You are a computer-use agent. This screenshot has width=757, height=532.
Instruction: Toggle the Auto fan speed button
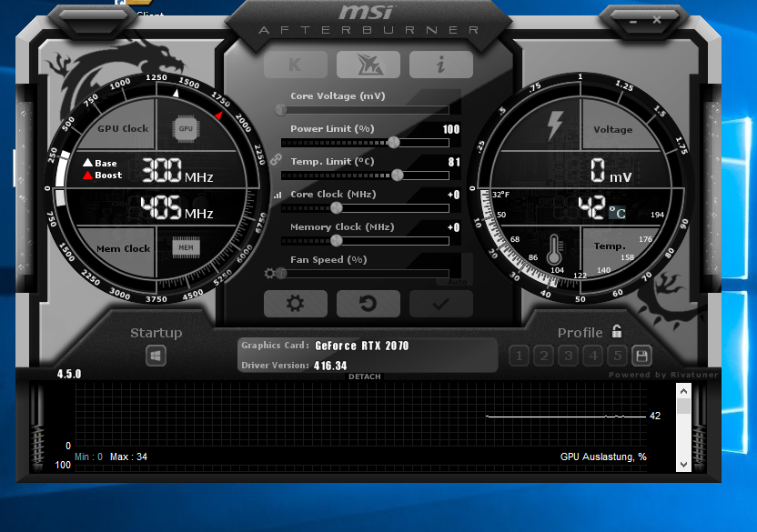point(457,281)
